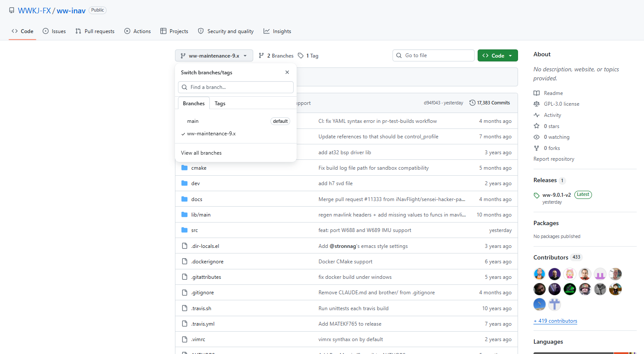Open Security and quality tab
The image size is (644, 354).
click(x=226, y=31)
